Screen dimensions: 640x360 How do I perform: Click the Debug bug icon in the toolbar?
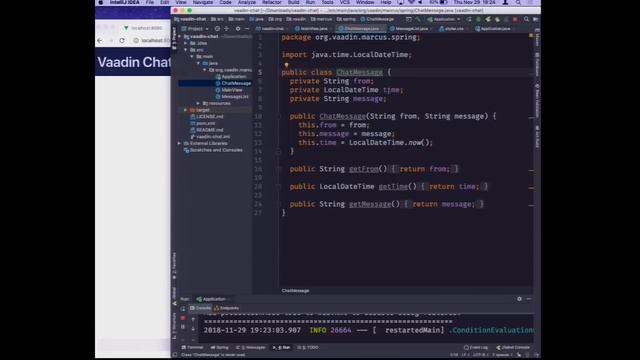click(x=478, y=19)
